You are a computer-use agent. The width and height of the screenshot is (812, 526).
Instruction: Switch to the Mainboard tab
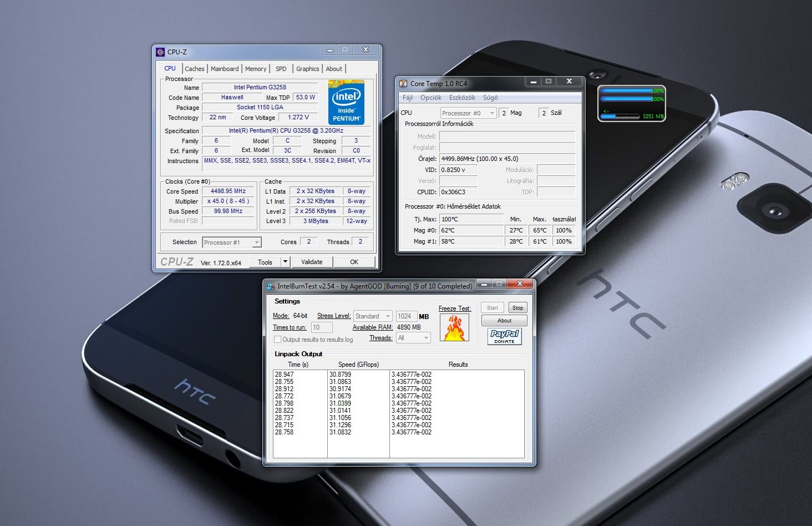click(225, 69)
